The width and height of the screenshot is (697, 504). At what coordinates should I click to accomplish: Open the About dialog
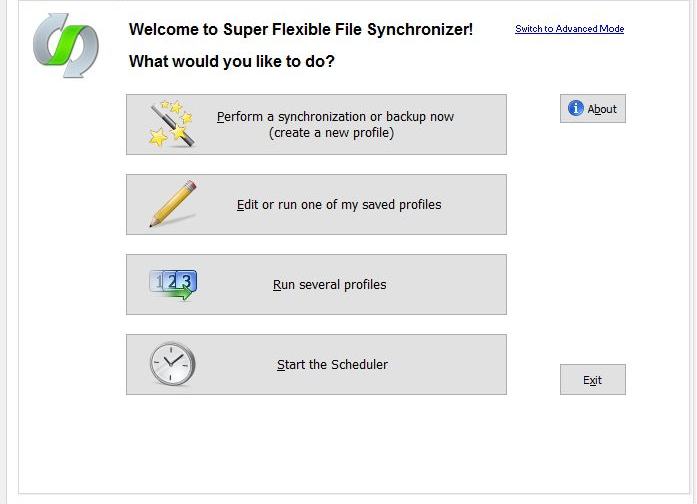(593, 109)
